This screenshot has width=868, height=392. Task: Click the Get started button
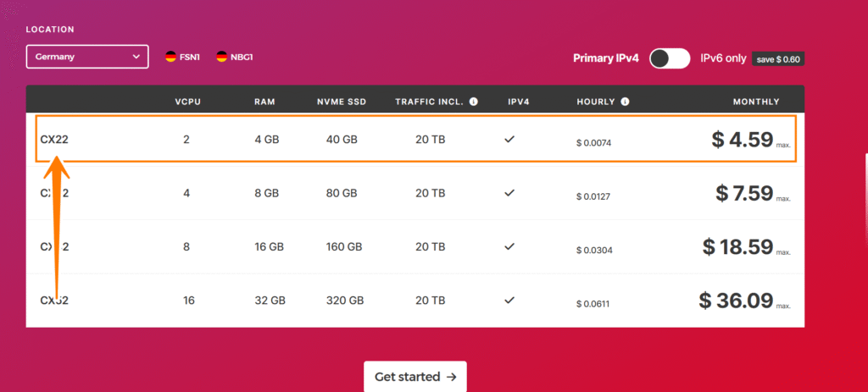pos(415,377)
